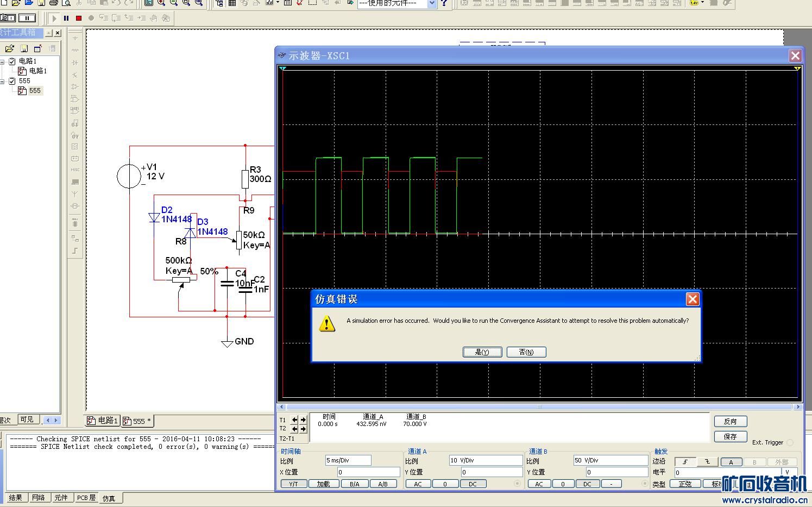812x507 pixels.
Task: Click the print icon in top toolbar
Action: coord(54,3)
